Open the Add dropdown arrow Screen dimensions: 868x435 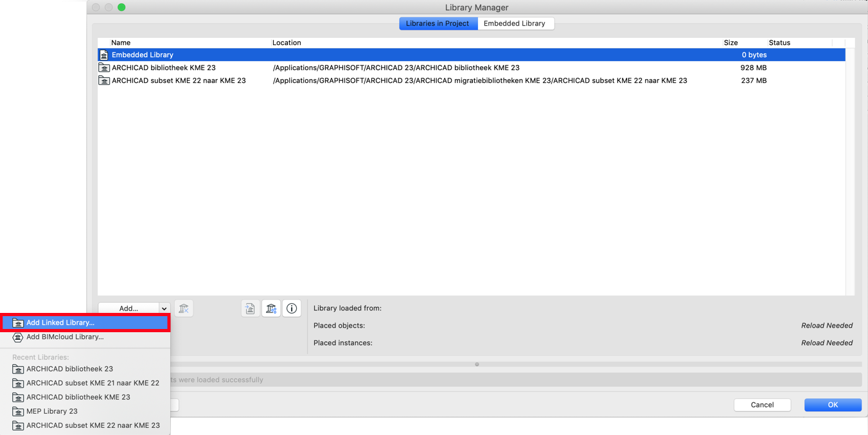164,308
